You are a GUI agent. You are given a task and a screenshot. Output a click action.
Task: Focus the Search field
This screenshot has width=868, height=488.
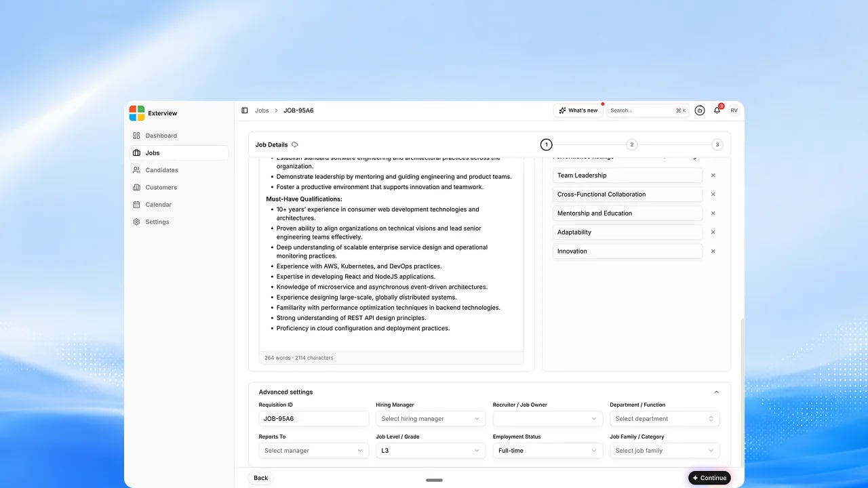[x=648, y=110]
